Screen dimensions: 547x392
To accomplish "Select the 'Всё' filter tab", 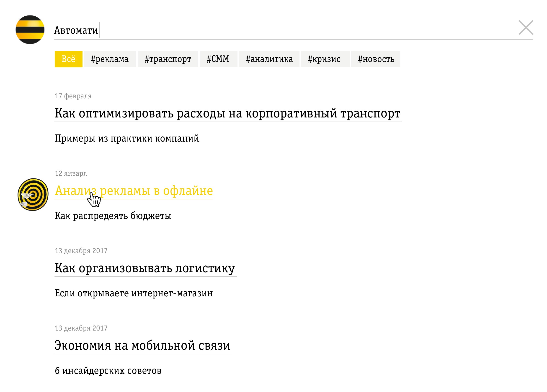I will (69, 59).
